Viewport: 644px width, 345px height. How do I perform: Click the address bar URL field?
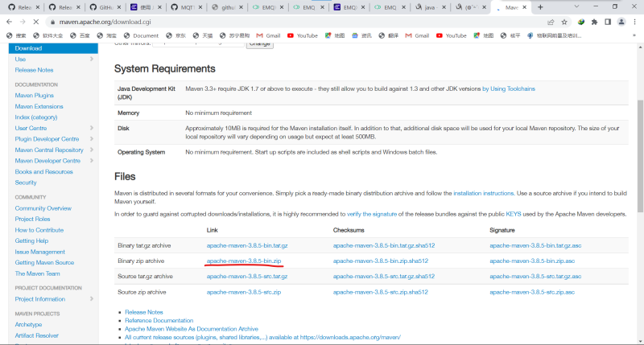pos(282,22)
